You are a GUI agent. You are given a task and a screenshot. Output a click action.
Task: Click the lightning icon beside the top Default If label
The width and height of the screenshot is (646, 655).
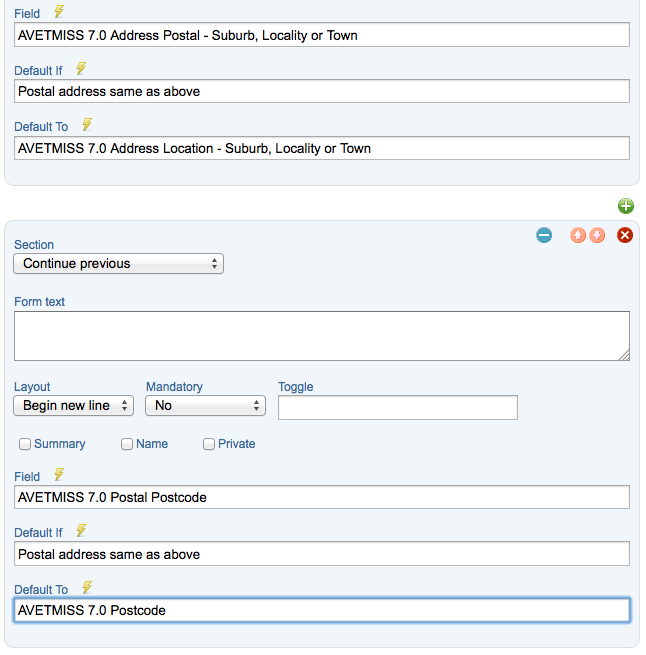[81, 69]
